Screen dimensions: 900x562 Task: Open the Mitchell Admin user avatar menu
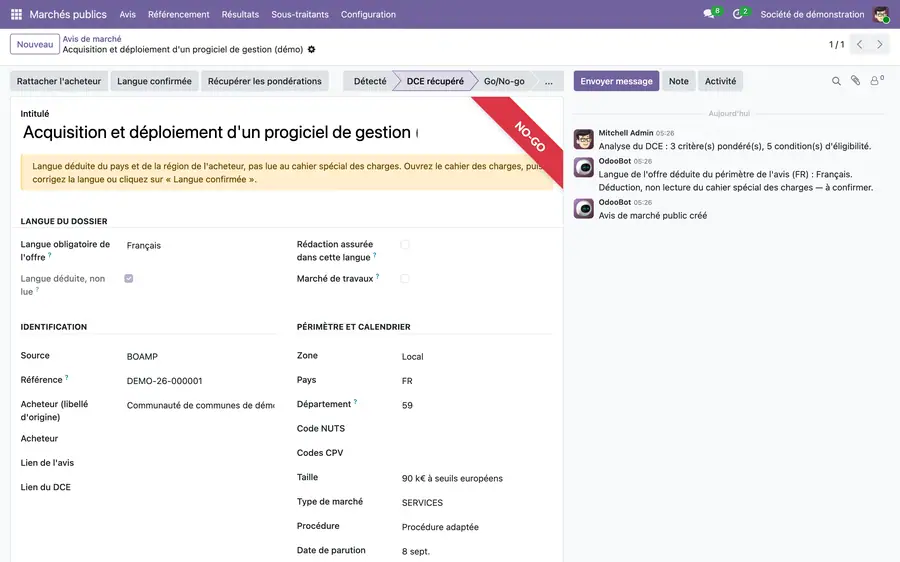pyautogui.click(x=881, y=14)
